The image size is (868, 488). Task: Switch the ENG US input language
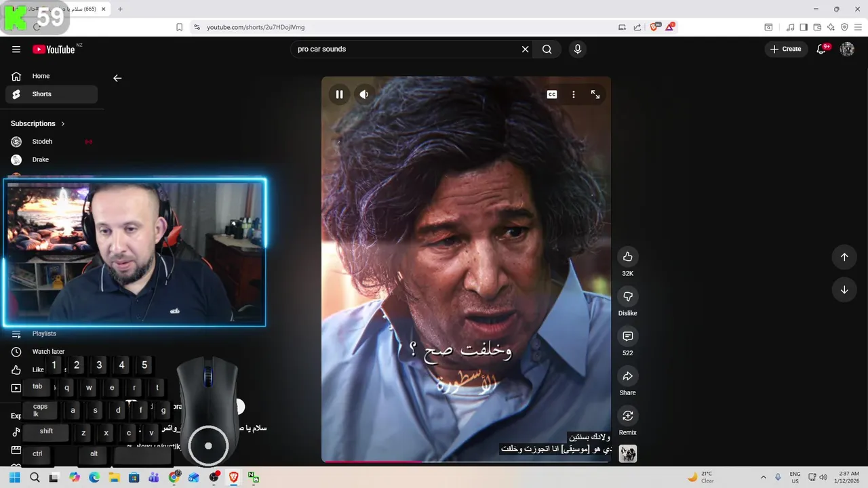point(795,477)
